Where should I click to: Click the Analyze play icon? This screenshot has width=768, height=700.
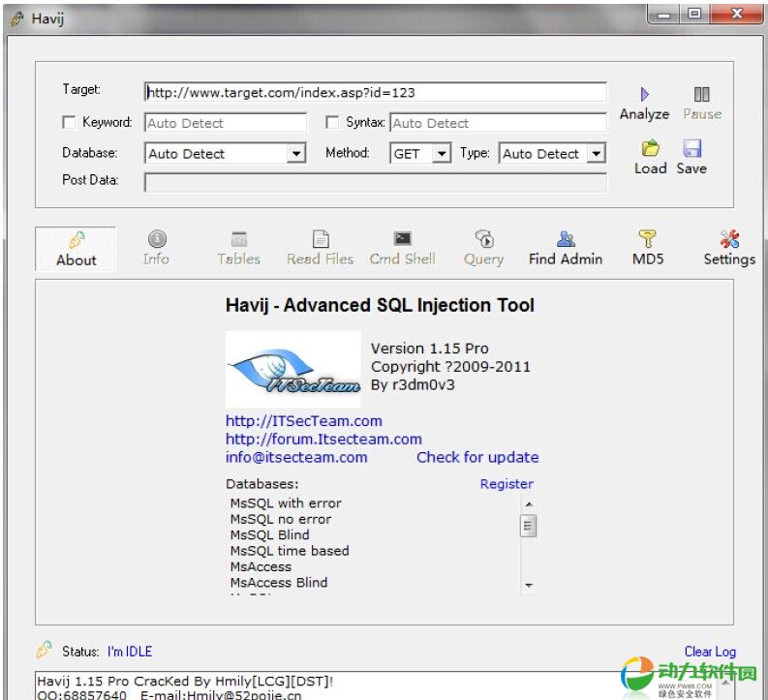pos(645,95)
